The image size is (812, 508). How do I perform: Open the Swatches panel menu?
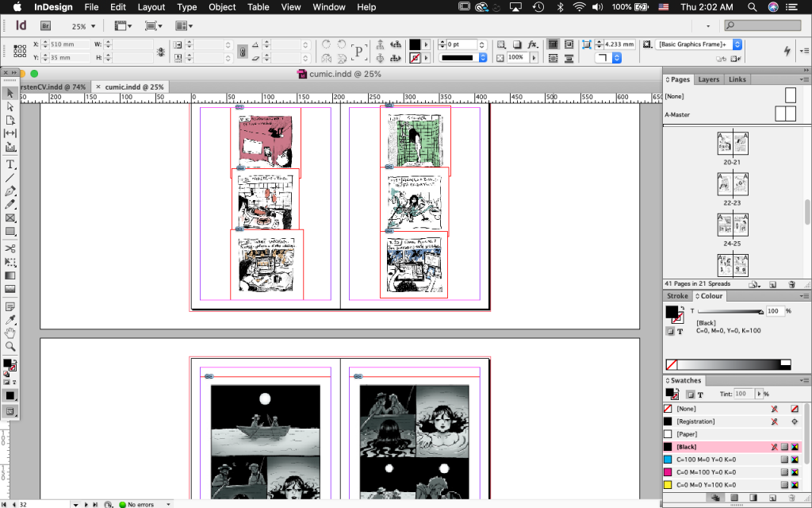coord(804,380)
